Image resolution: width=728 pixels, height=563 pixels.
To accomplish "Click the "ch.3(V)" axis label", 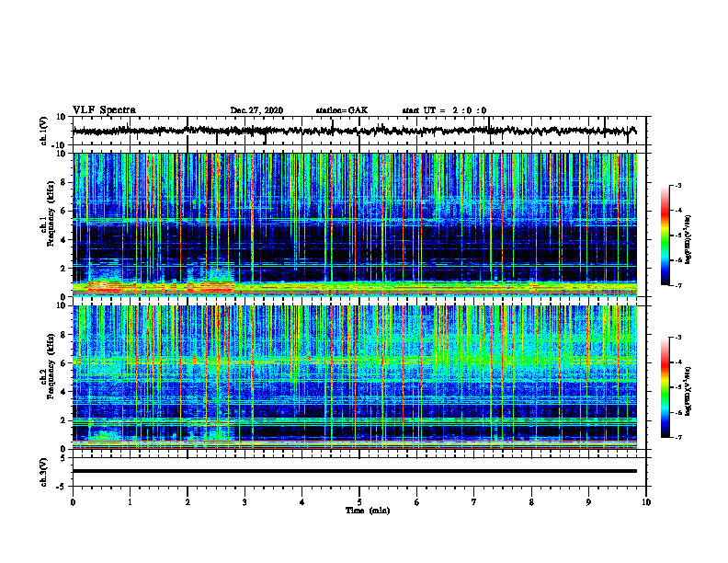I will (43, 472).
